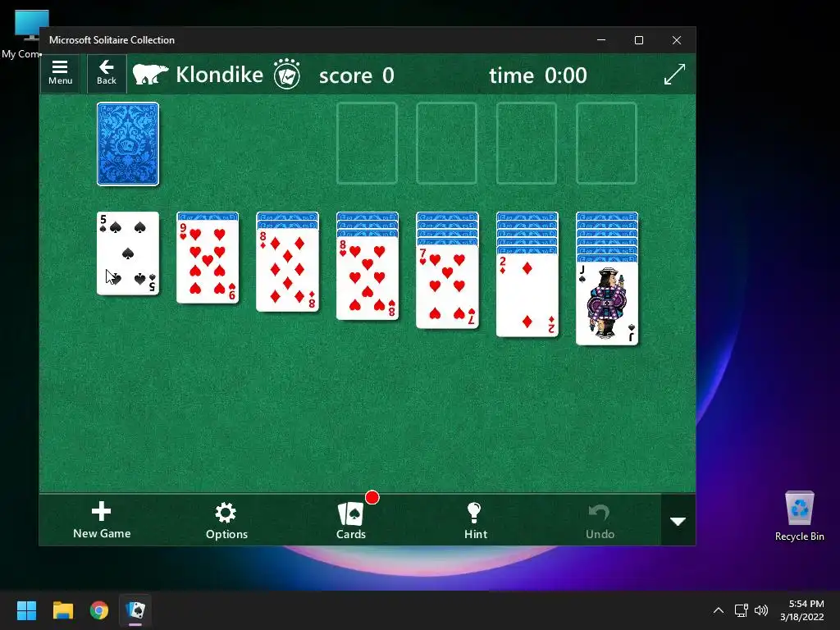
Task: Click the score 0 display
Action: (x=357, y=75)
